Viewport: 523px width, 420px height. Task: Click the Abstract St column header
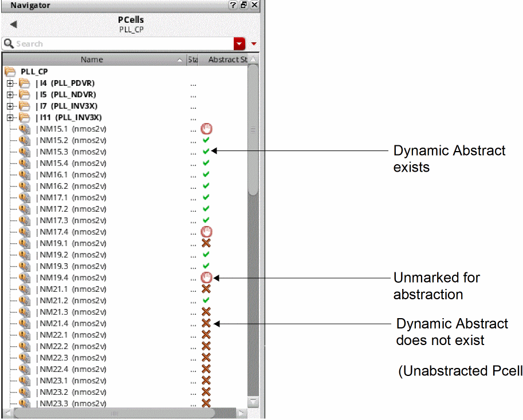(x=228, y=60)
